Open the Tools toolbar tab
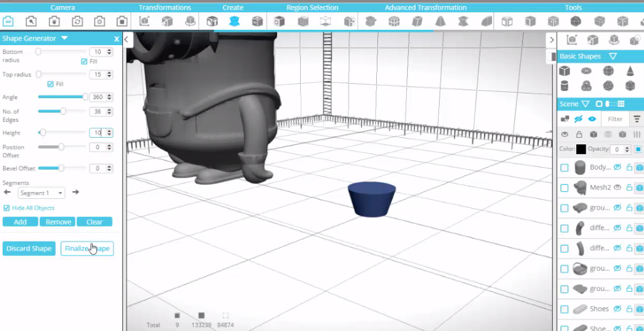Viewport: 644px width, 331px height. tap(573, 7)
